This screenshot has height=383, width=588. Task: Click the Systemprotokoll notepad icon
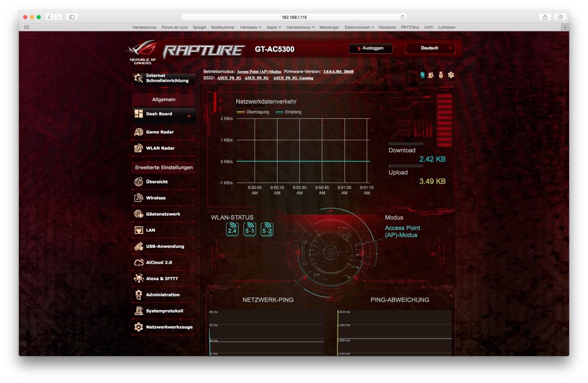point(138,311)
